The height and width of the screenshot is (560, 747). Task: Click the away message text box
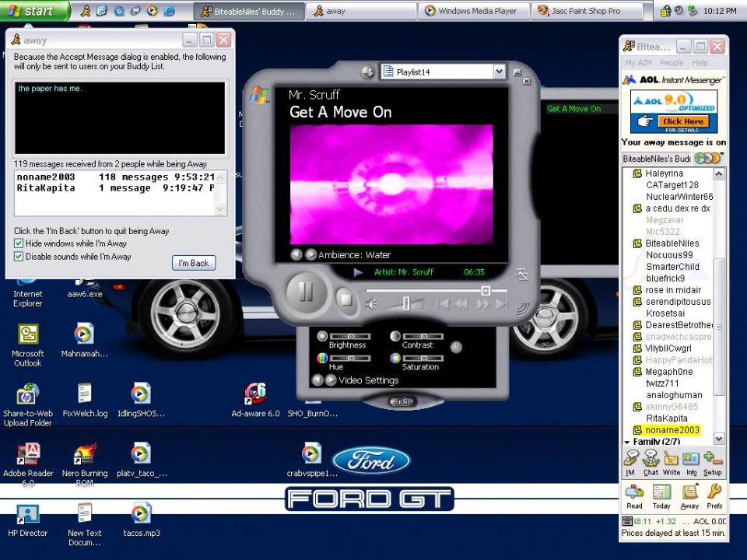coord(120,117)
